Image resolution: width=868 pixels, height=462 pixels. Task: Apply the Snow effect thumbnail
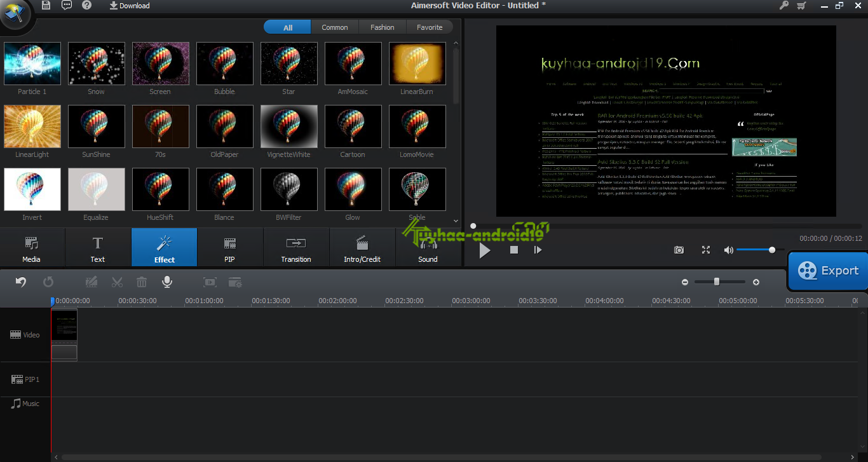[x=96, y=64]
